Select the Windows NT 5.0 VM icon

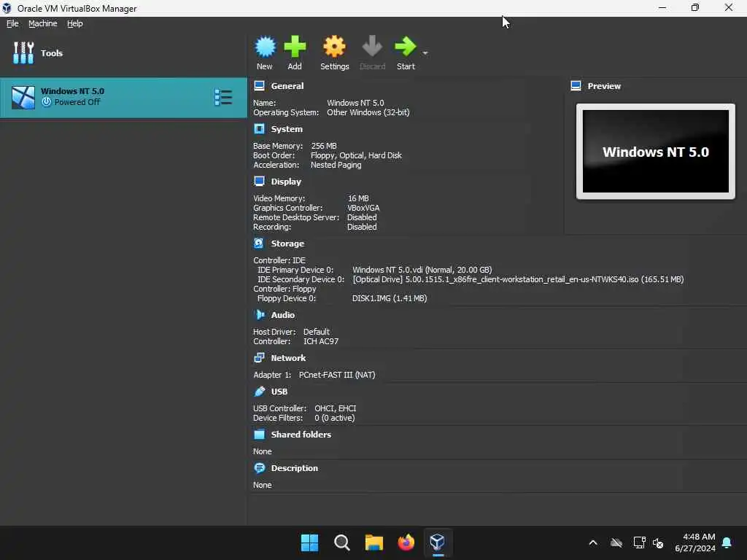[23, 98]
